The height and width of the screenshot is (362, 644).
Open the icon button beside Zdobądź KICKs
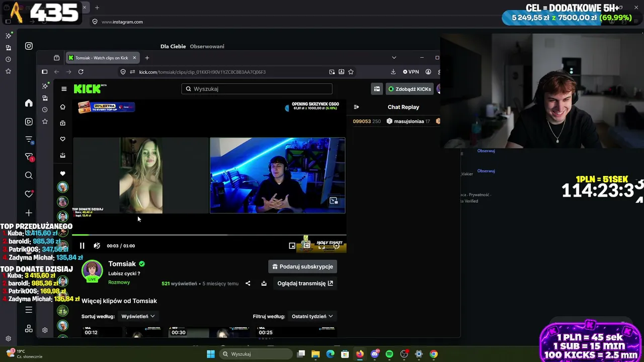pos(377,89)
